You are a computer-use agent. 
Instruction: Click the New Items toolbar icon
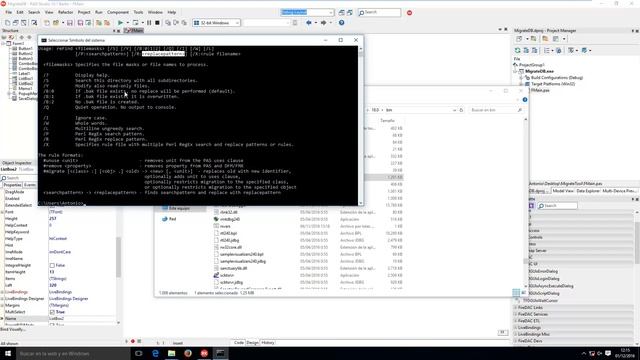pos(47,23)
